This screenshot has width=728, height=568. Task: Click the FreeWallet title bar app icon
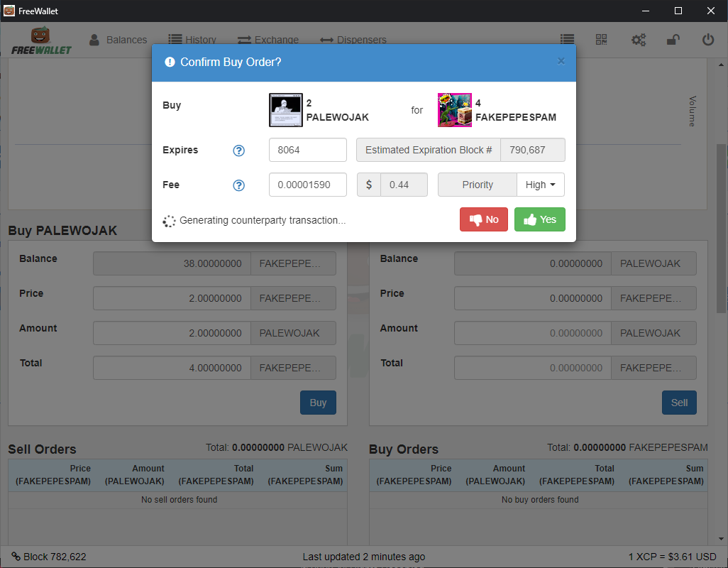pyautogui.click(x=9, y=11)
